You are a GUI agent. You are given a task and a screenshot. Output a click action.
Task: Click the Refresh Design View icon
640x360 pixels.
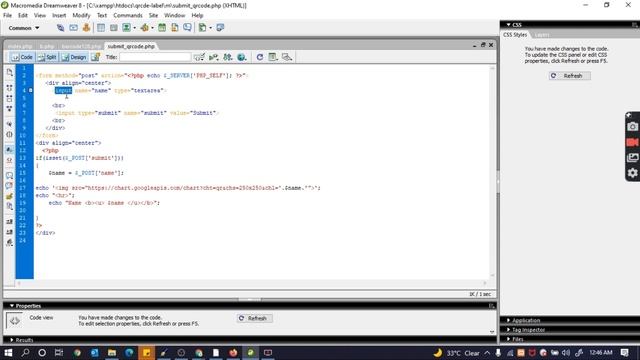pos(260,57)
